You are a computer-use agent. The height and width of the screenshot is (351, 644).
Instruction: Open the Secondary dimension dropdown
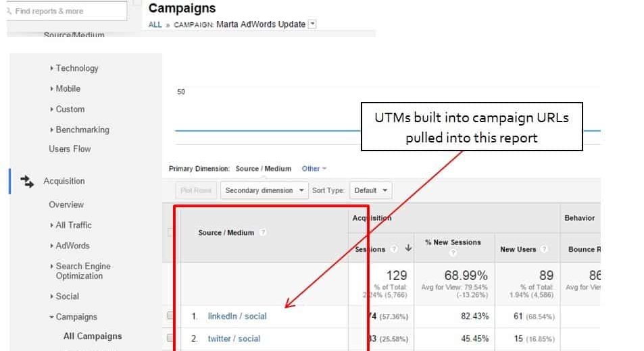coord(264,190)
